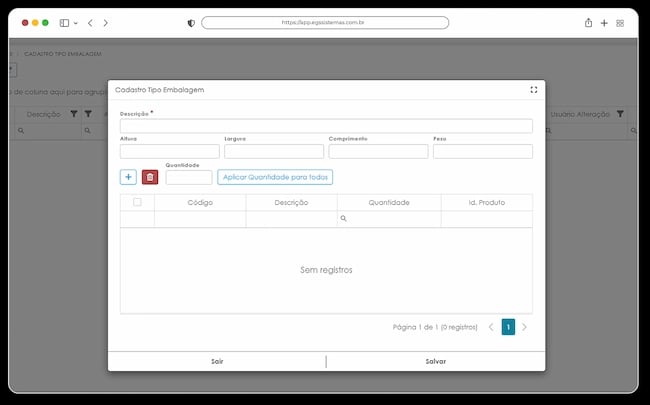Click the Id. Produto column header
650x405 pixels.
coord(487,202)
